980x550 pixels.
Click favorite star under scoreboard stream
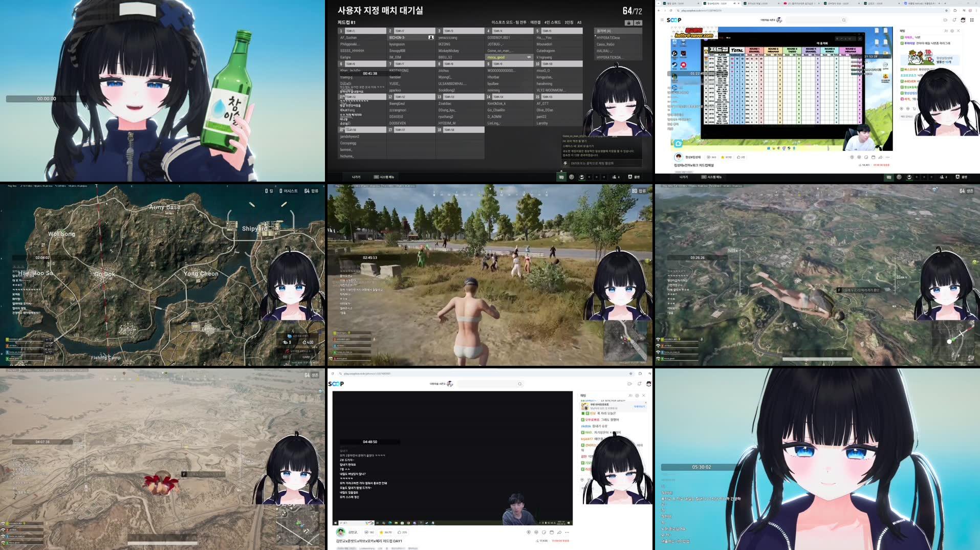click(722, 157)
